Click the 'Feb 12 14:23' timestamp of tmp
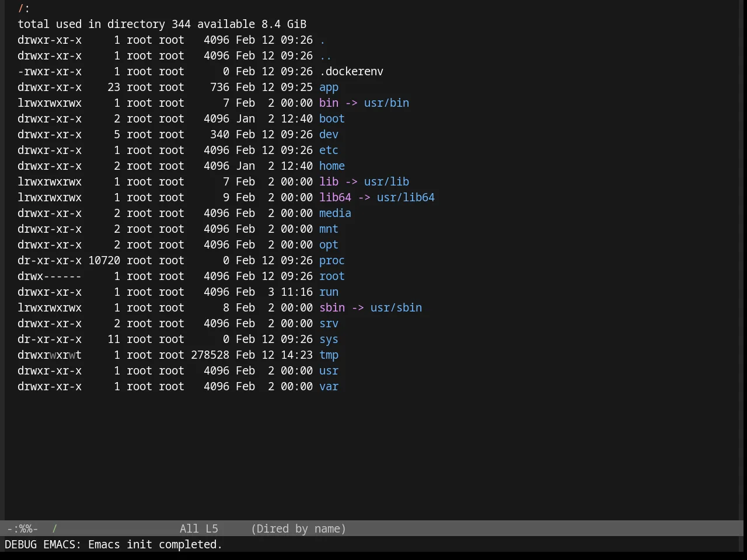The image size is (747, 560). (x=274, y=355)
